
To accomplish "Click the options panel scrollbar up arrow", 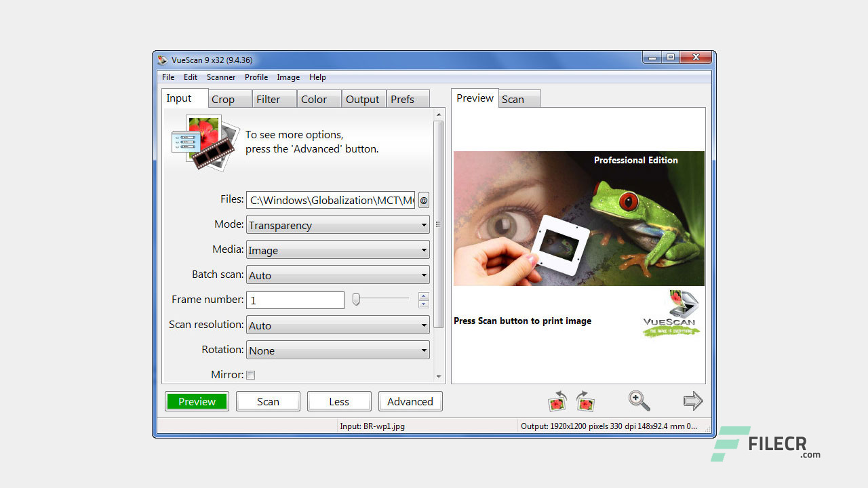I will [x=439, y=115].
